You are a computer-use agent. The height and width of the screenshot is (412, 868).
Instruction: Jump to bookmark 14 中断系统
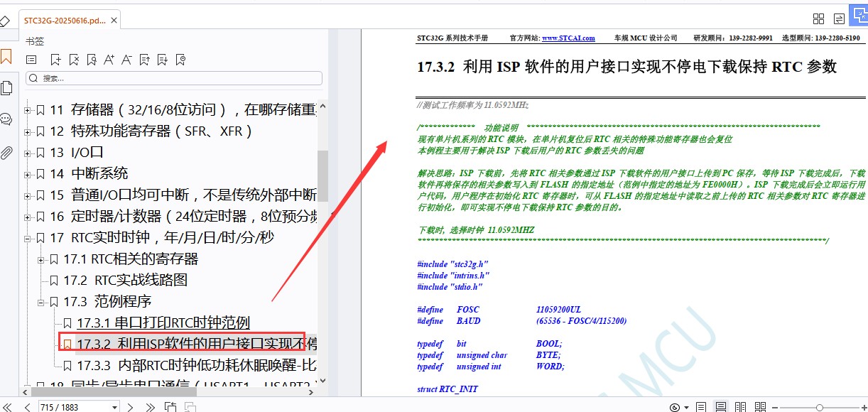pos(89,174)
